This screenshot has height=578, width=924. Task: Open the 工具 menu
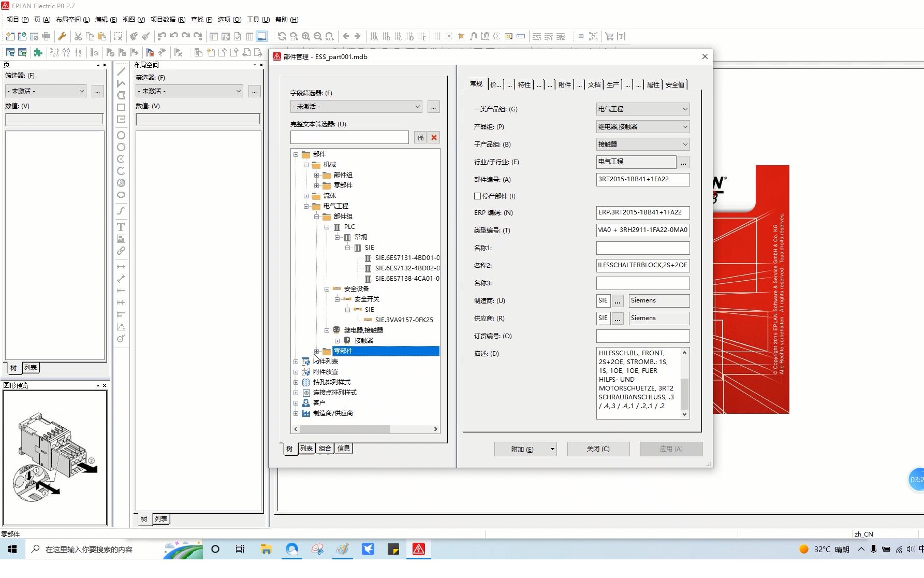click(258, 20)
